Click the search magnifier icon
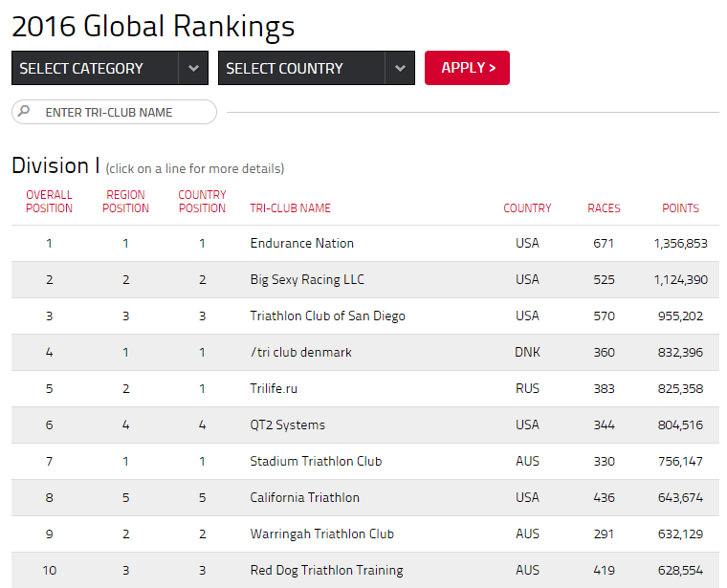This screenshot has width=727, height=588. [x=24, y=111]
